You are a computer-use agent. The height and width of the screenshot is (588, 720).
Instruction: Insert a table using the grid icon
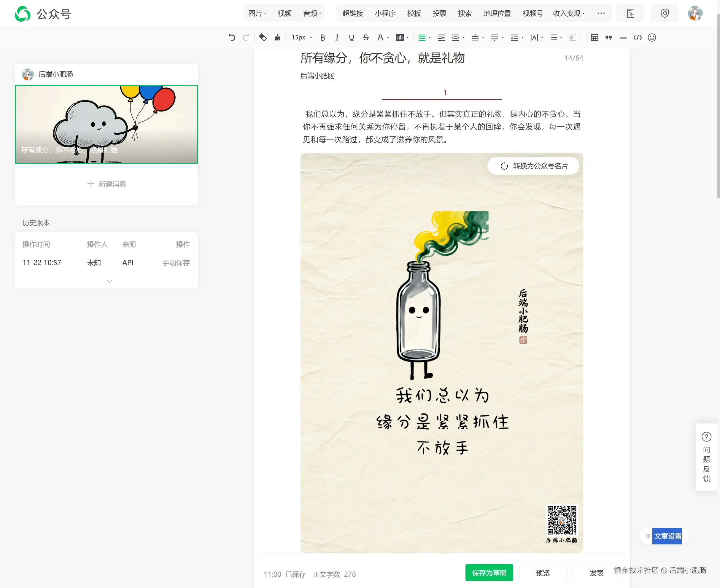[x=594, y=38]
